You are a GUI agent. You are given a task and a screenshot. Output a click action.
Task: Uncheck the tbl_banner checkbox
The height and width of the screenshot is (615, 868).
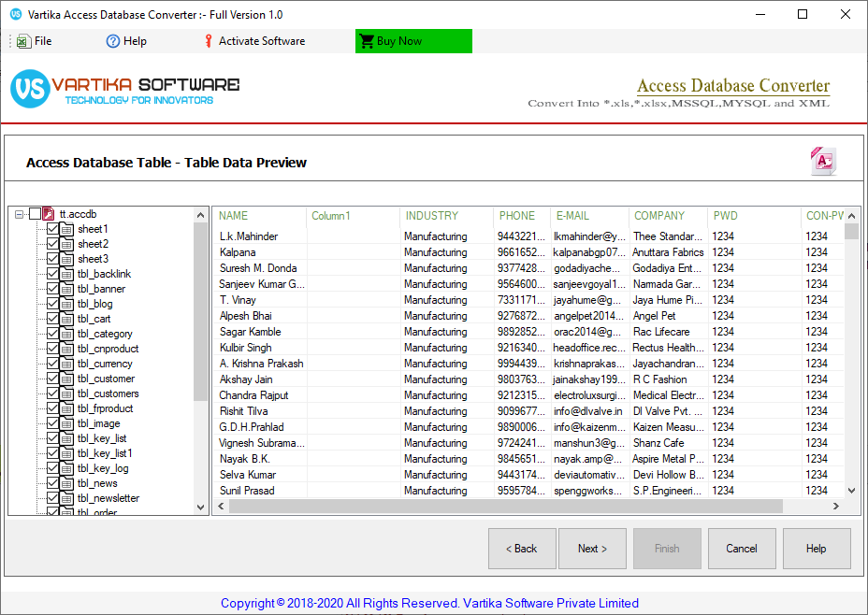point(53,289)
